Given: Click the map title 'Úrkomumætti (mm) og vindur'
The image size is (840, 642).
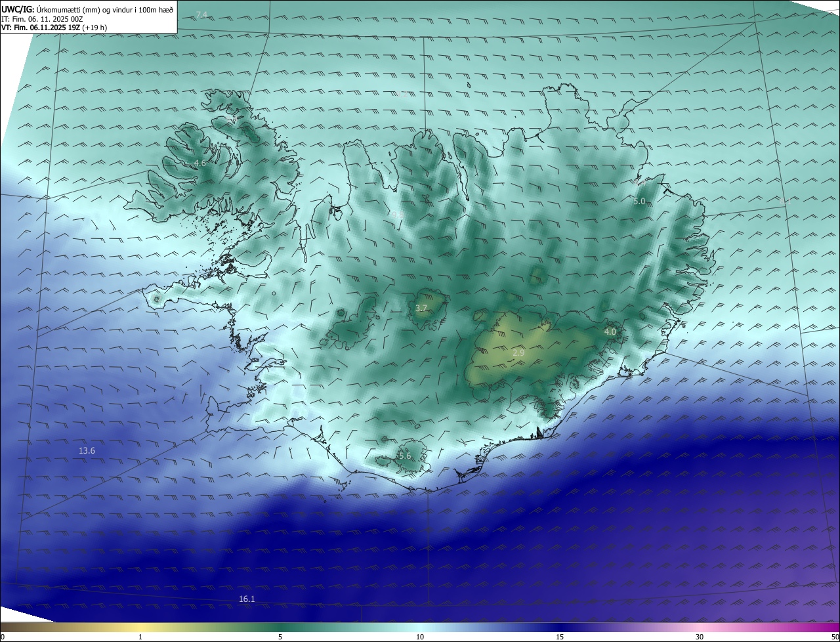Looking at the screenshot, I should click(x=105, y=9).
